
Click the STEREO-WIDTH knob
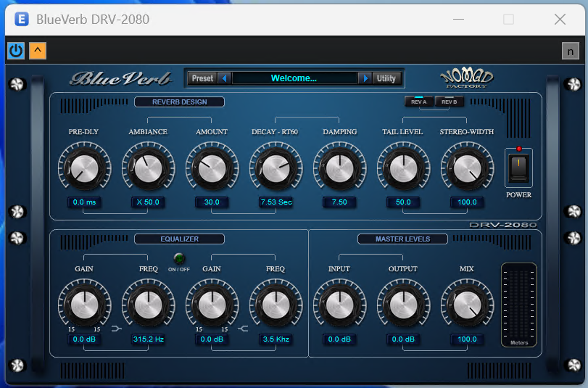(x=467, y=168)
